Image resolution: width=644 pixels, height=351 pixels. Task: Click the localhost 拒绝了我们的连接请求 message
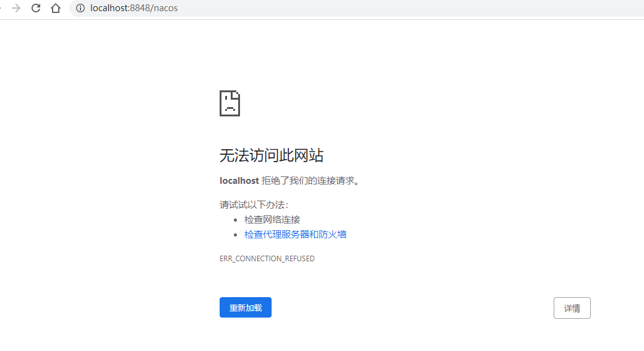coord(290,181)
